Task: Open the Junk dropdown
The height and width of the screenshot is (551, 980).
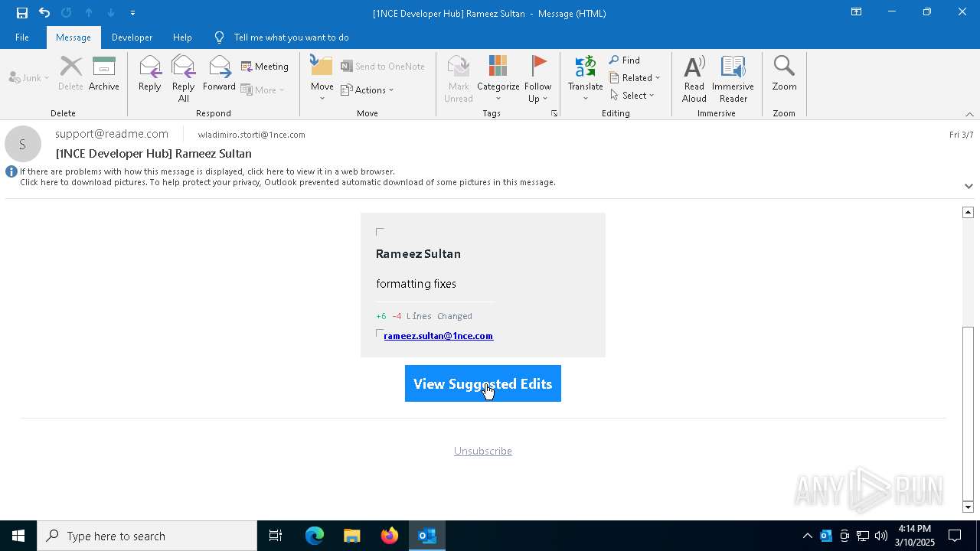Action: [x=29, y=78]
